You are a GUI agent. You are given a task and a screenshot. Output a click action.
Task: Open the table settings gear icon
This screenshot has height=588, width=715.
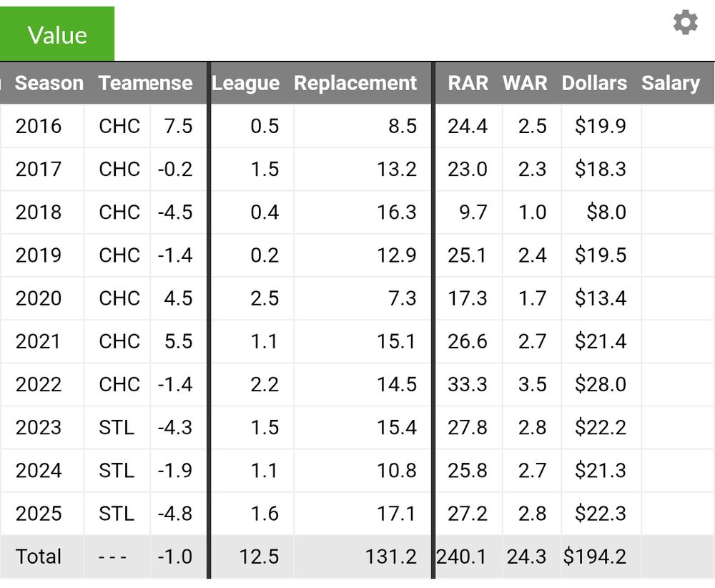pos(686,22)
